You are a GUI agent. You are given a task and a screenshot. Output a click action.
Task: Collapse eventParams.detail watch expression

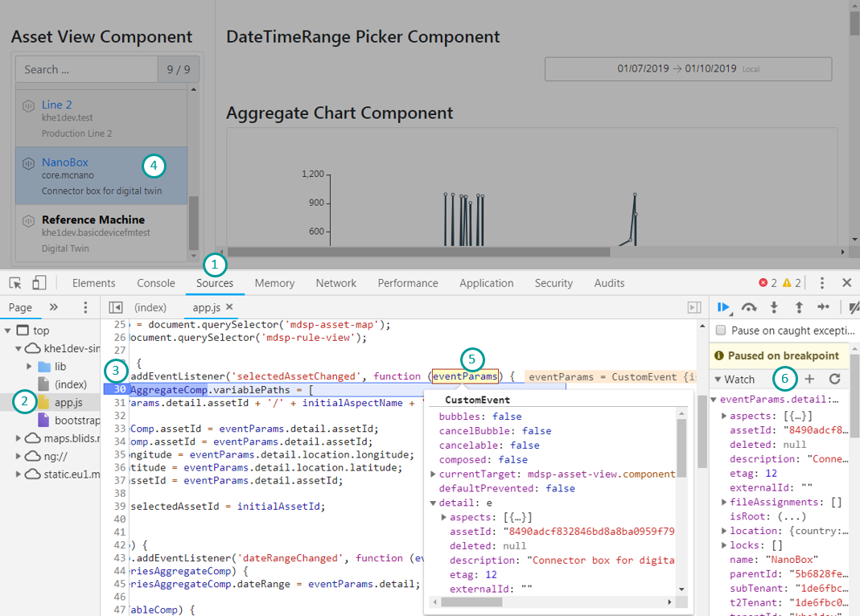(714, 400)
